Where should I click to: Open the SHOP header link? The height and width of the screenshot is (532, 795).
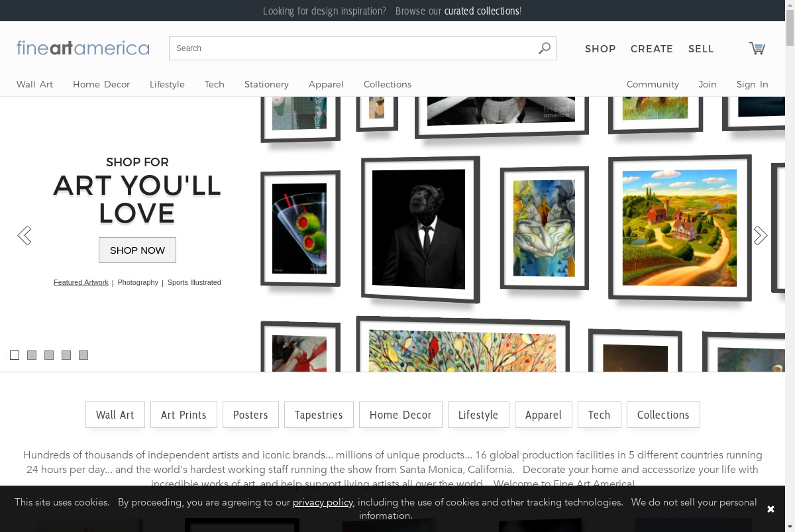point(600,49)
